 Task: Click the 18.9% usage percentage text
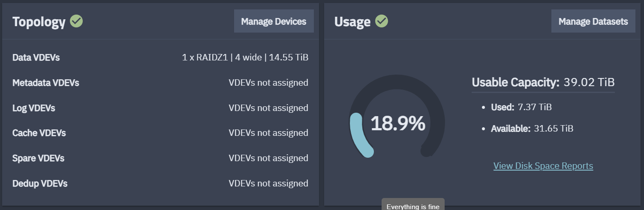[398, 123]
